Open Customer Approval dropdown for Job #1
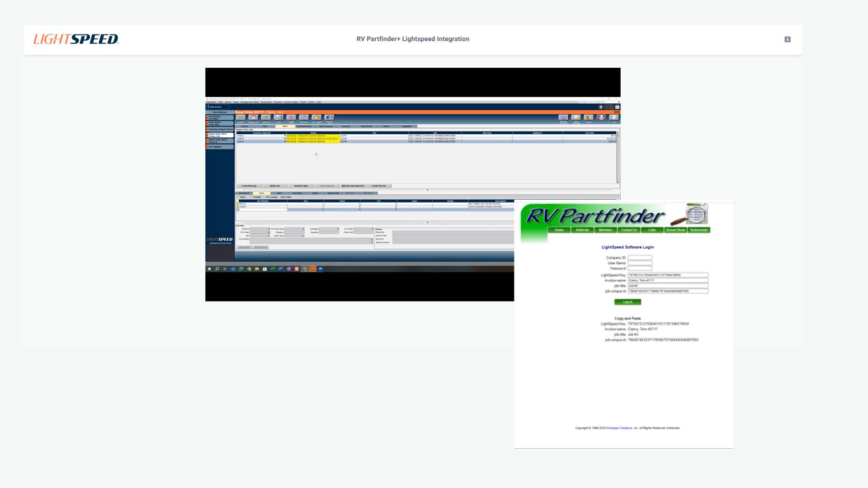The width and height of the screenshot is (868, 488). (285, 136)
